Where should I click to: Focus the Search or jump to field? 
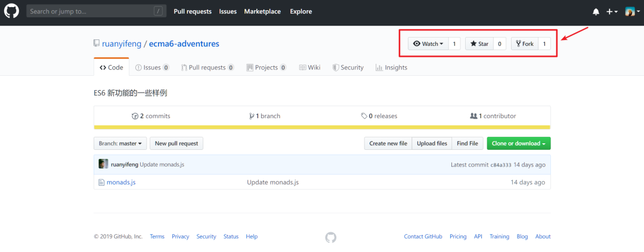coord(96,11)
